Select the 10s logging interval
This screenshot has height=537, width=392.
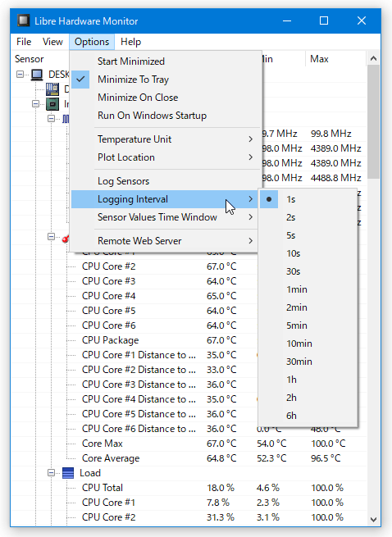coord(308,253)
